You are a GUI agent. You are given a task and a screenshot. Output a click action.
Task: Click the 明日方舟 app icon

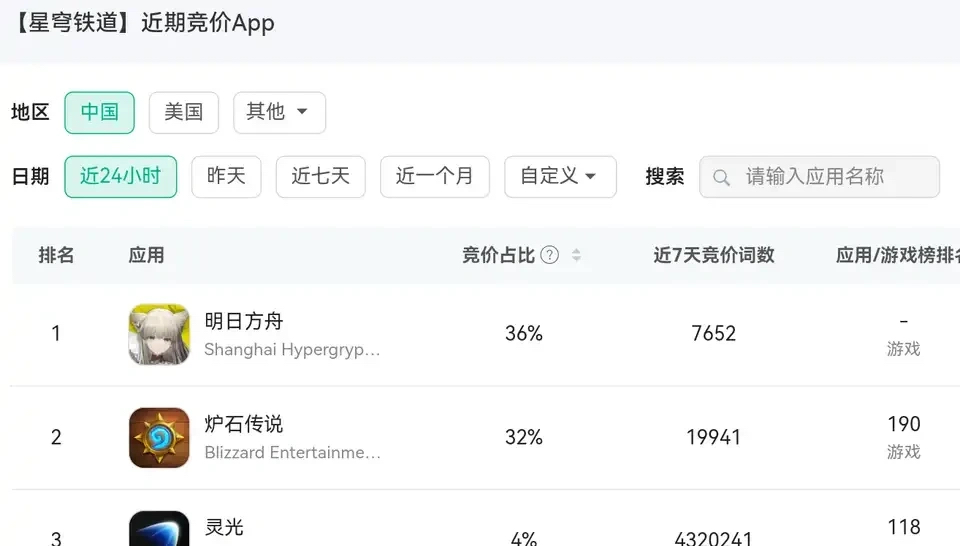pos(159,334)
